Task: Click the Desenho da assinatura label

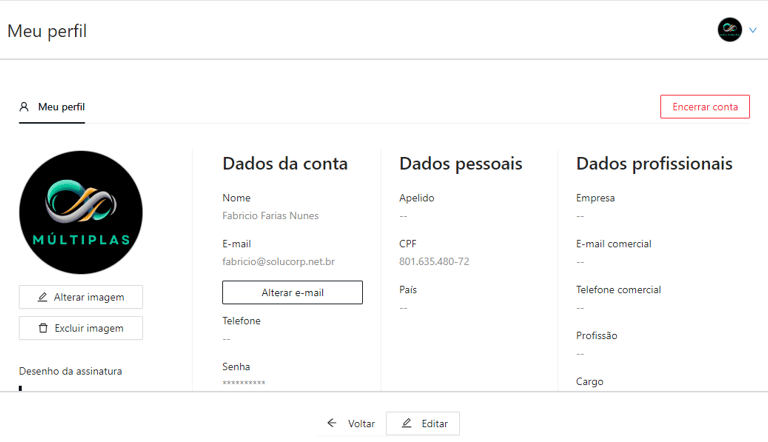Action: [x=70, y=371]
